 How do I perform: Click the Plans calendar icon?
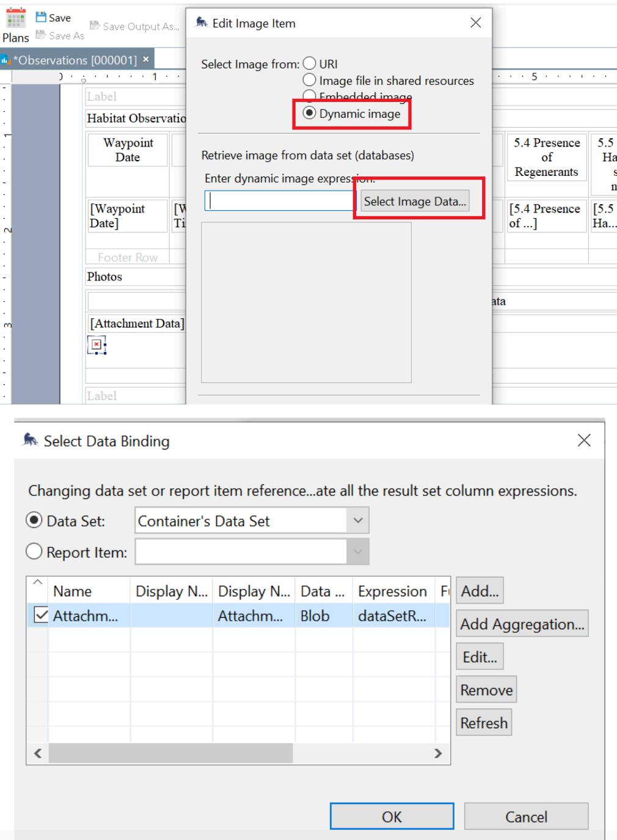click(x=16, y=17)
